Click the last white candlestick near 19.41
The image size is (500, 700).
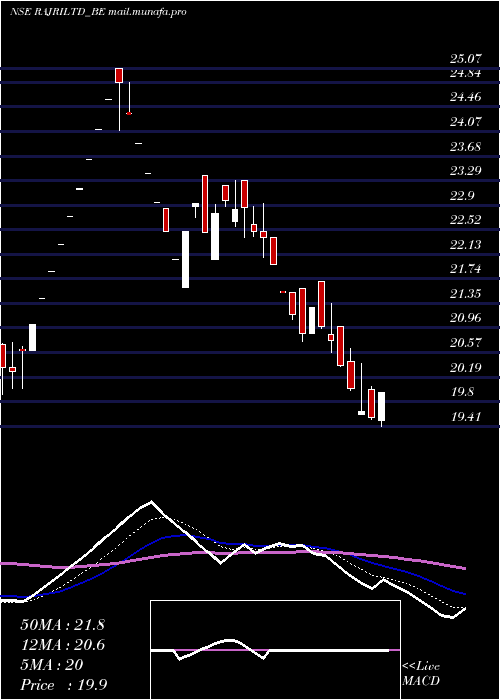click(381, 406)
